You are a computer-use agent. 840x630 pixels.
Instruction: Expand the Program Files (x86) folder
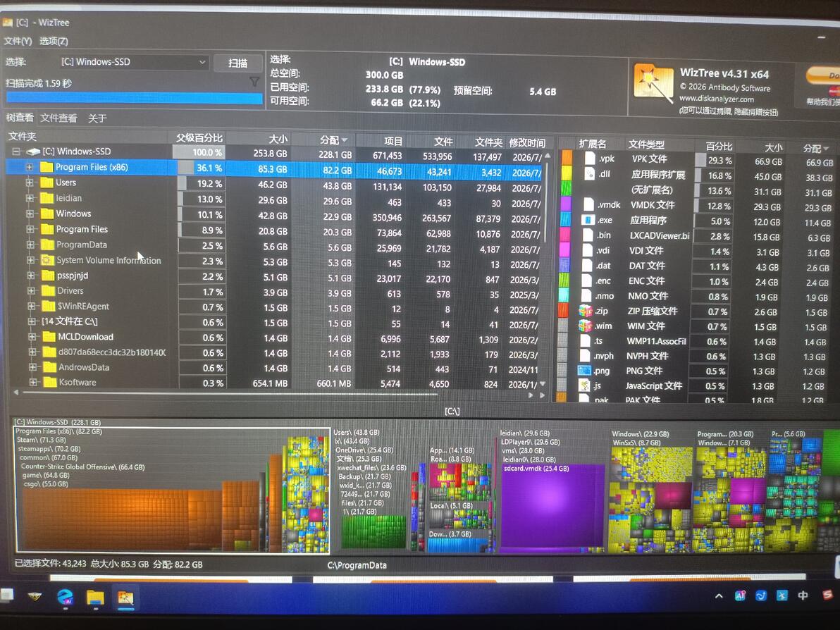click(30, 167)
